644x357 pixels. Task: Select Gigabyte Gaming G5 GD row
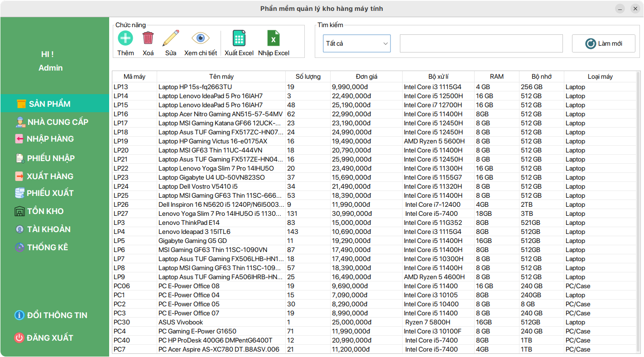pos(374,241)
